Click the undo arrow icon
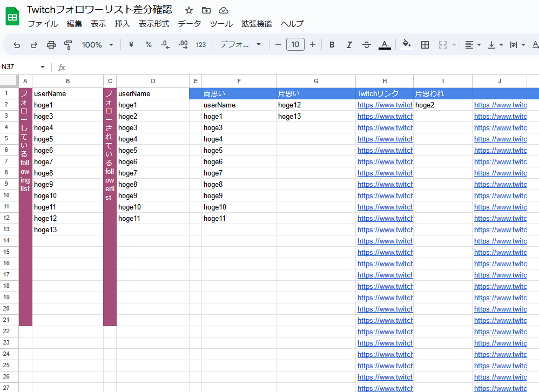 point(17,45)
